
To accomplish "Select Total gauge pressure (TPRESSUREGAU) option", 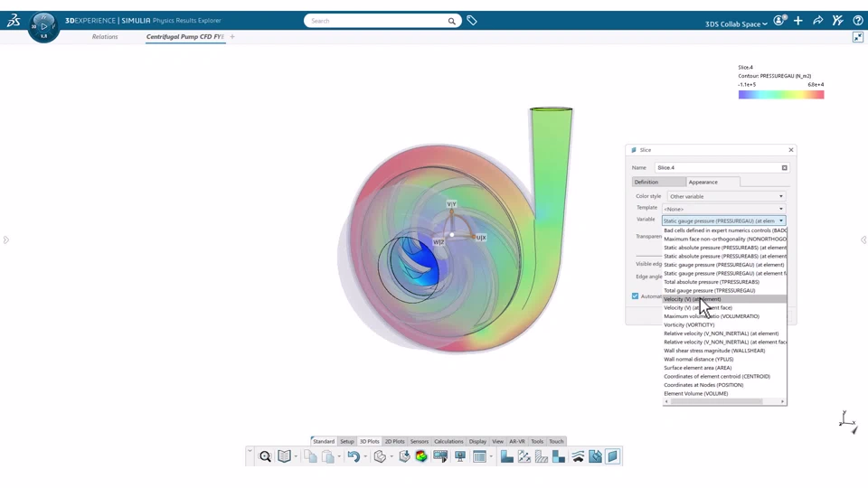I will (724, 290).
